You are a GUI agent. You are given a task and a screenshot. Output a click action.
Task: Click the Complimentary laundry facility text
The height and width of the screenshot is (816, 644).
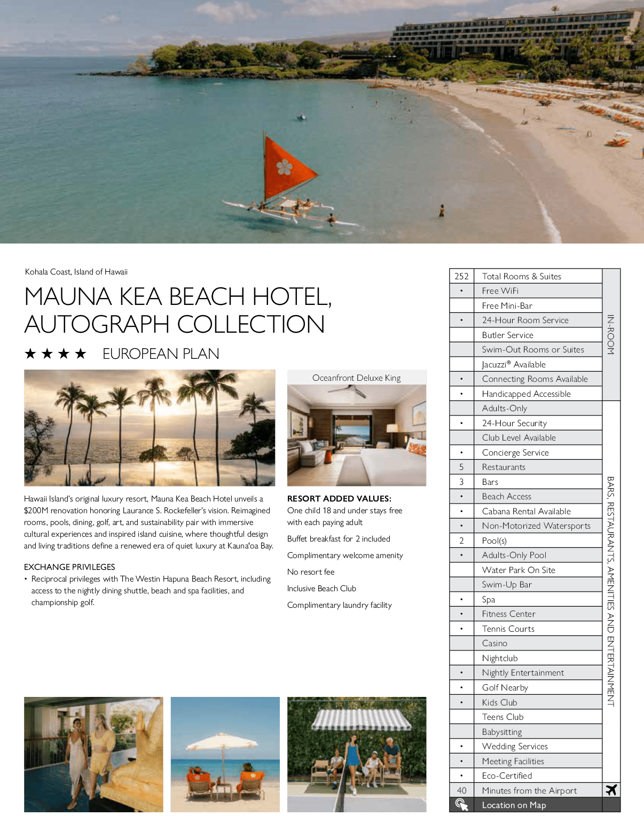pyautogui.click(x=340, y=605)
